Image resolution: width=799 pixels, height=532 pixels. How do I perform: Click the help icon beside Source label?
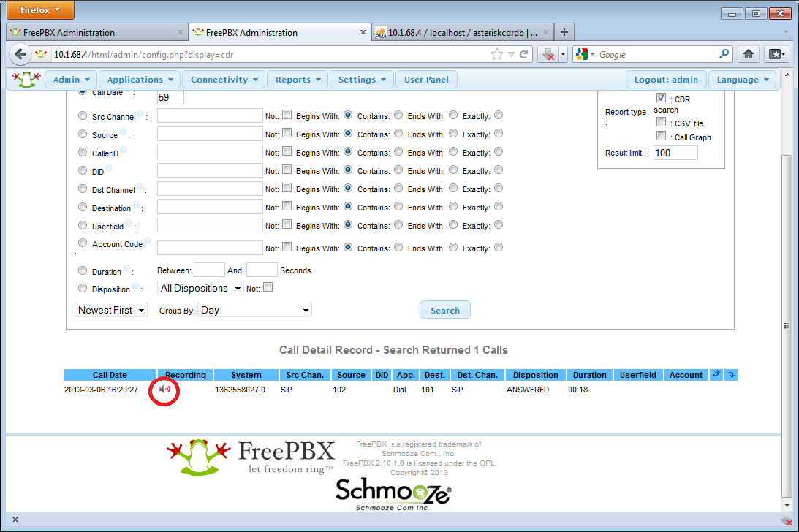coord(122,133)
